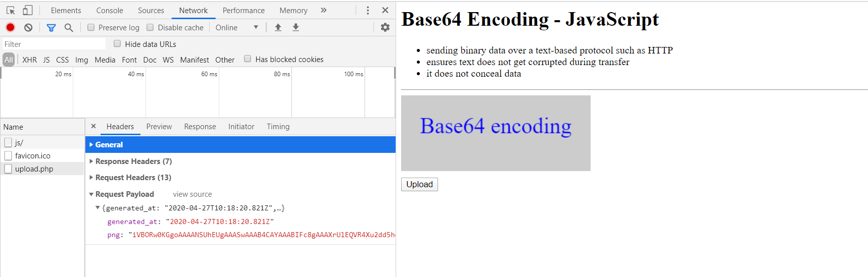The image size is (868, 277).
Task: Click the favicon.ico request file icon
Action: [8, 155]
